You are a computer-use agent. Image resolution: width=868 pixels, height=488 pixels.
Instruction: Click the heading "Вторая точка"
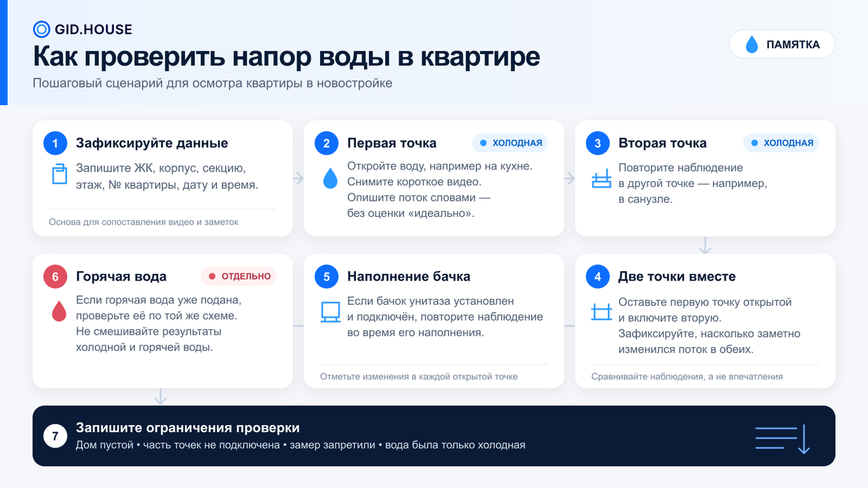coord(663,143)
